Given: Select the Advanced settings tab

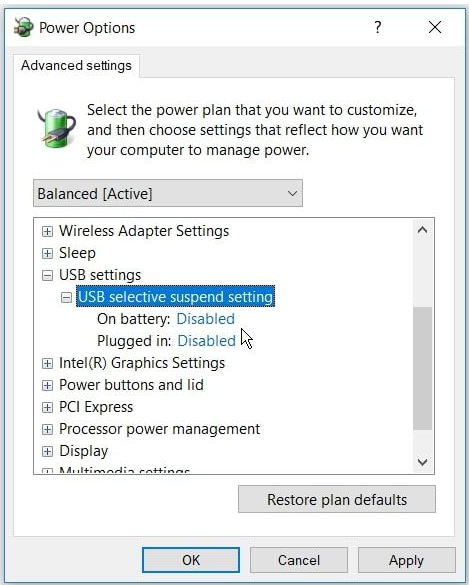Looking at the screenshot, I should click(x=76, y=66).
